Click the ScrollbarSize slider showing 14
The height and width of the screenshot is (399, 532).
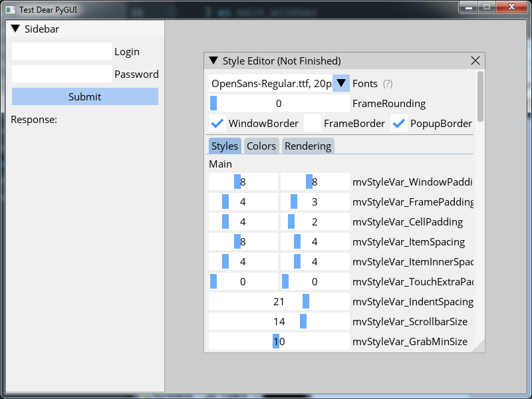[279, 321]
